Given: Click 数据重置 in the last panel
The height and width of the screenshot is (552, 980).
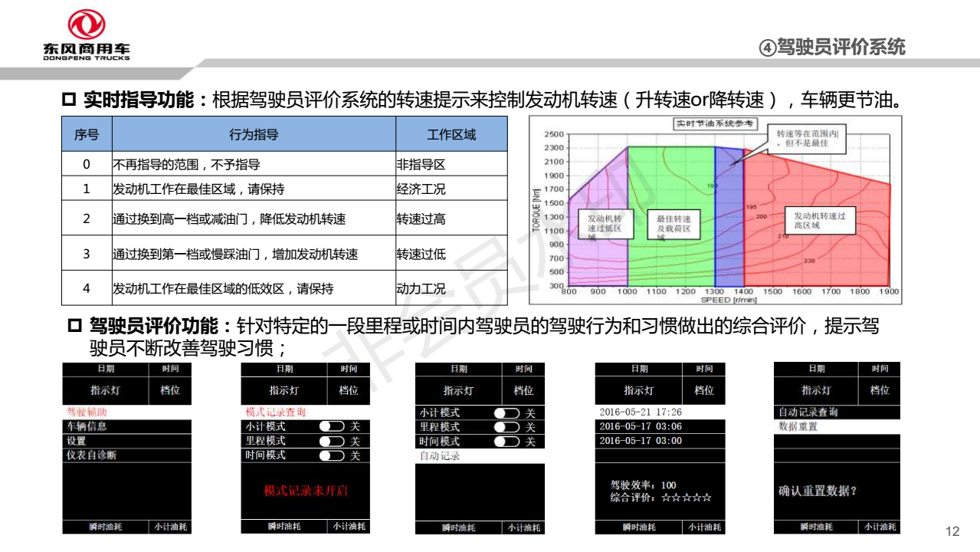Looking at the screenshot, I should coord(798,426).
